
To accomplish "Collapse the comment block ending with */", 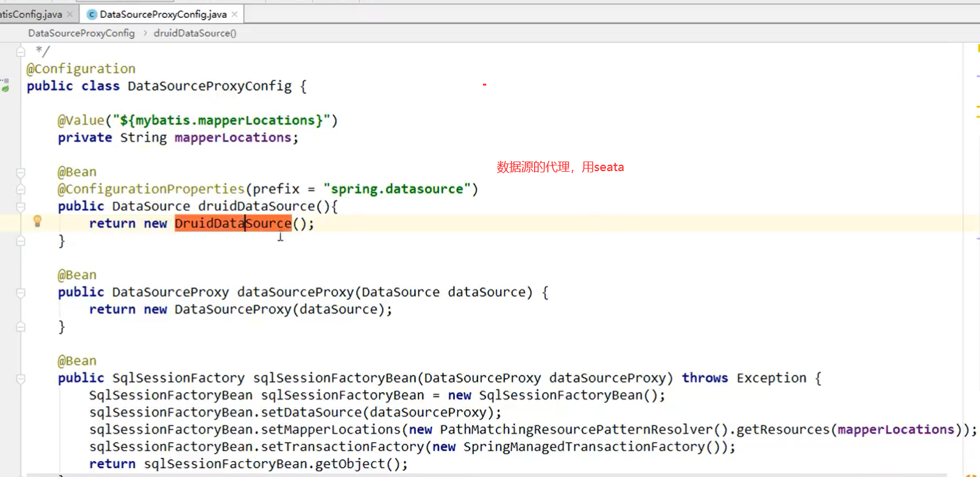I will tap(21, 50).
